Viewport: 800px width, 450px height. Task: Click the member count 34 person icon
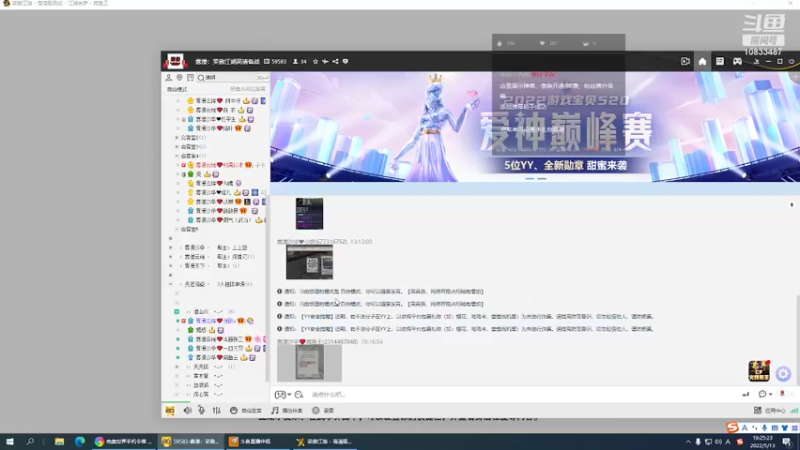(299, 61)
